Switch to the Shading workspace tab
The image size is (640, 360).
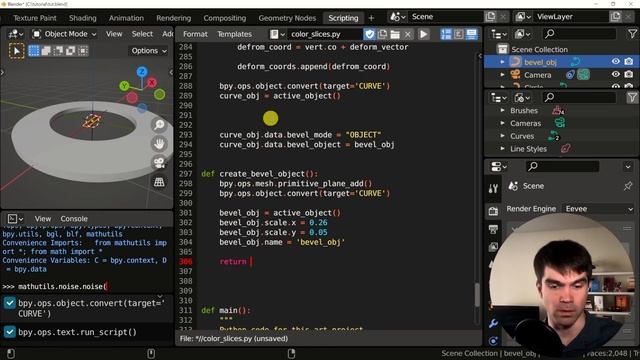82,18
